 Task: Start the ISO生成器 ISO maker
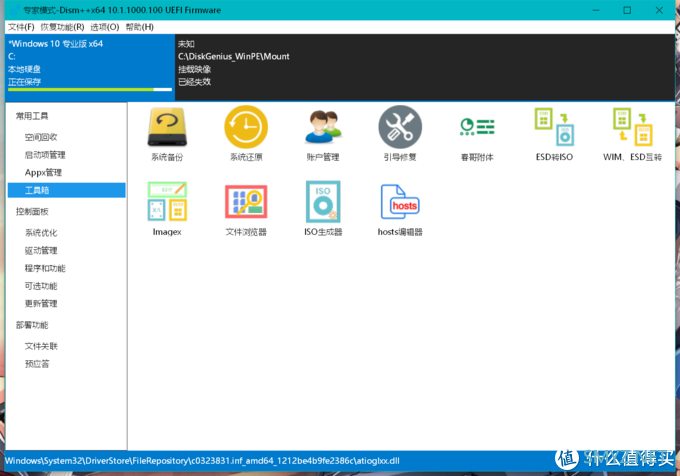[x=323, y=209]
